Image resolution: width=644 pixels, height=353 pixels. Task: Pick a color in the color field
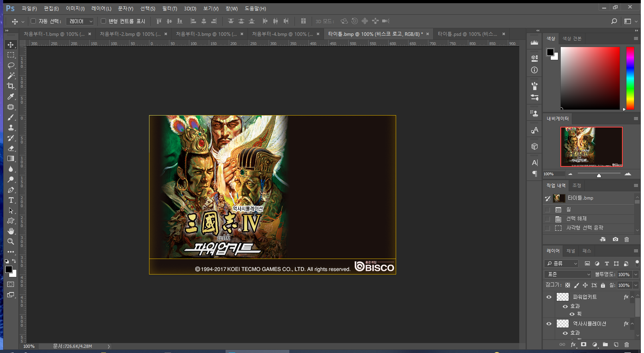point(590,78)
